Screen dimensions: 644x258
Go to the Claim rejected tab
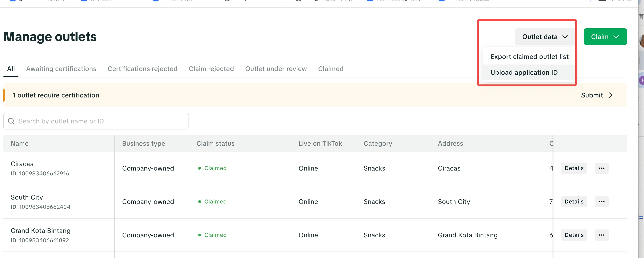pos(211,69)
